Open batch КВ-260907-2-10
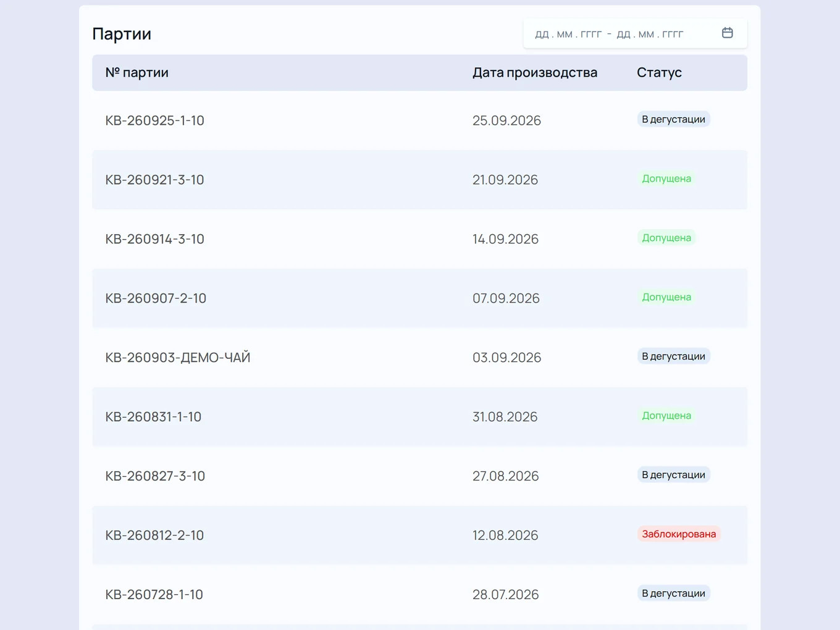The width and height of the screenshot is (840, 630). [156, 298]
